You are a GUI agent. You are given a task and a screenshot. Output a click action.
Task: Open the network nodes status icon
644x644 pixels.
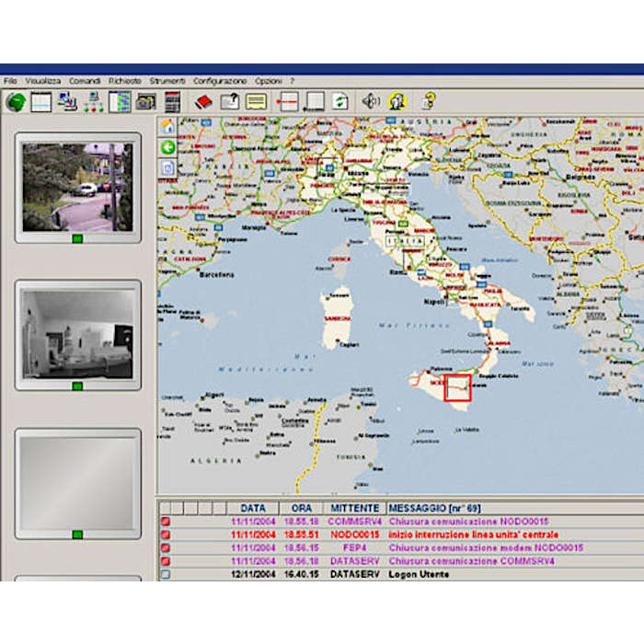coord(94,102)
